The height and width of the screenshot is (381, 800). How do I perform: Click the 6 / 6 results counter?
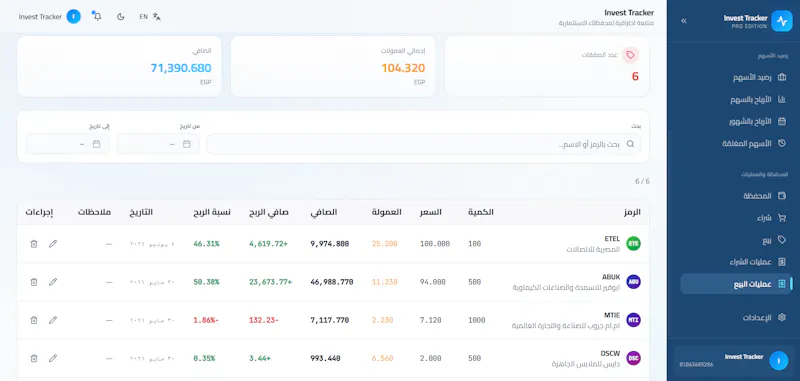pyautogui.click(x=642, y=181)
